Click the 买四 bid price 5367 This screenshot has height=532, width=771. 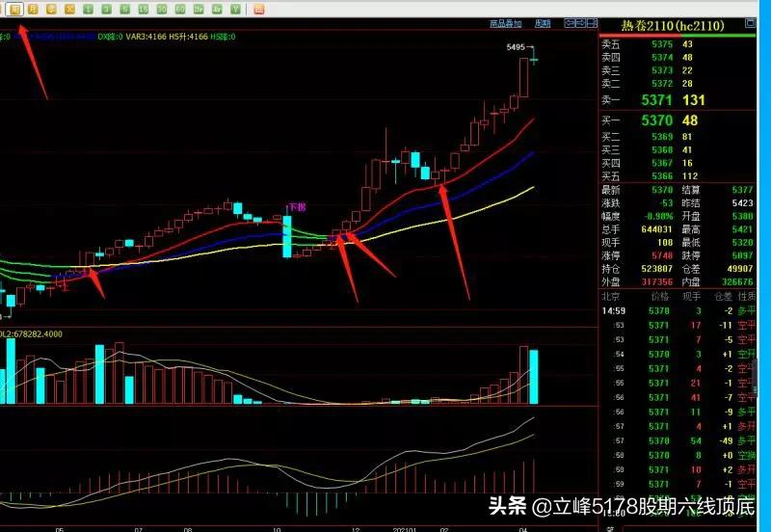pyautogui.click(x=662, y=163)
